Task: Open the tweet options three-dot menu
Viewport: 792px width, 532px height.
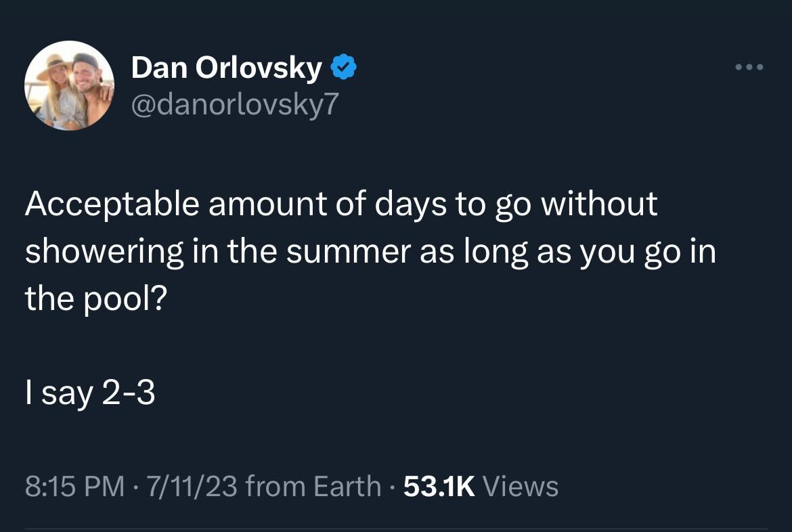Action: [749, 67]
